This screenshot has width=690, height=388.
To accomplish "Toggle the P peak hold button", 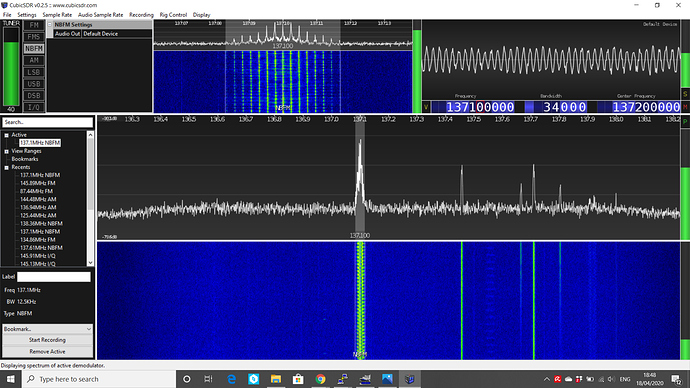I will pyautogui.click(x=685, y=121).
